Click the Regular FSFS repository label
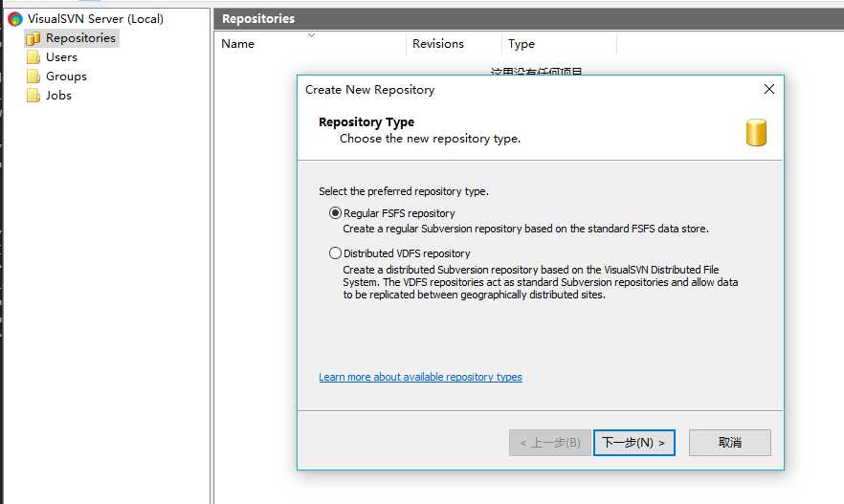Viewport: 844px width, 504px height. coord(399,213)
